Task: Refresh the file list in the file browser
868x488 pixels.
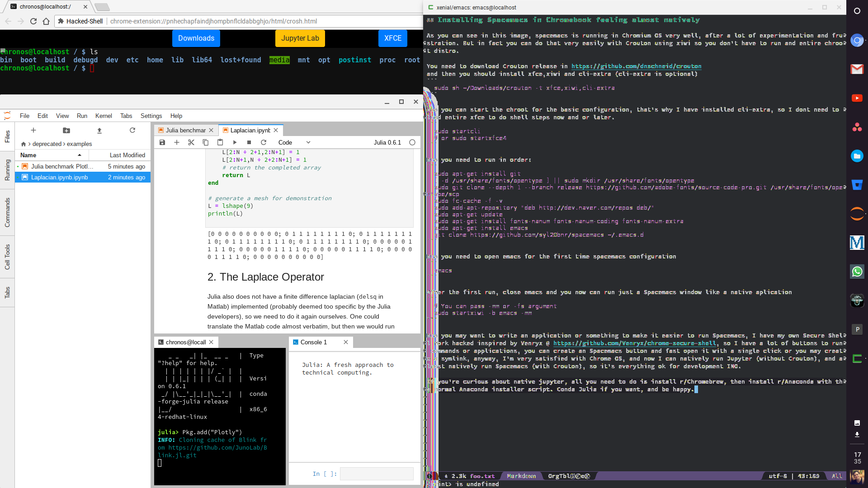Action: click(x=132, y=131)
